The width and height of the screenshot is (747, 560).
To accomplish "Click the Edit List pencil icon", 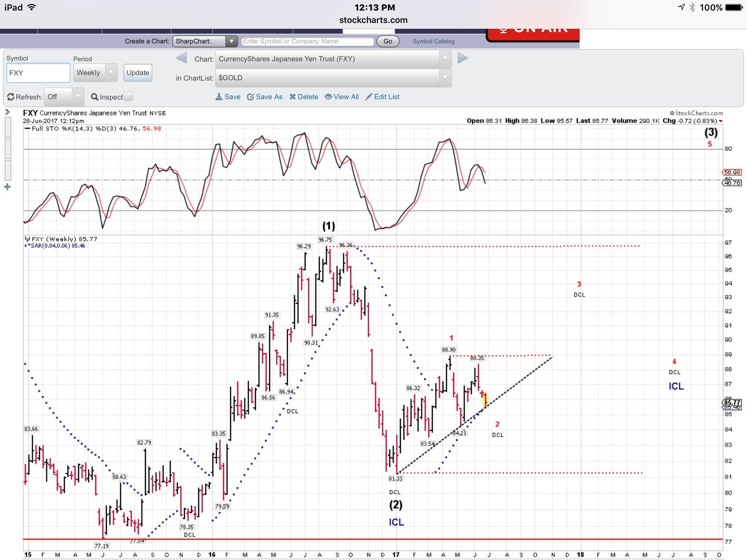I will (369, 97).
